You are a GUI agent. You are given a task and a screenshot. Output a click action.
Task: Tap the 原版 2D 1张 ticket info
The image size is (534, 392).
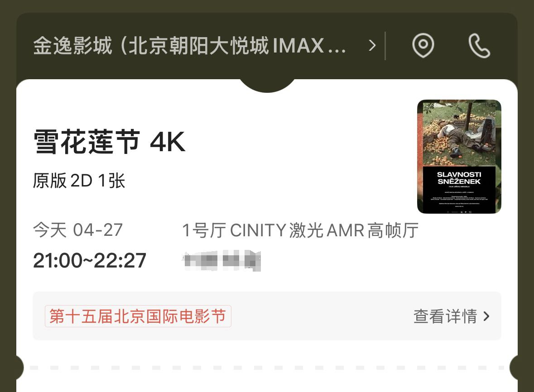click(x=79, y=181)
